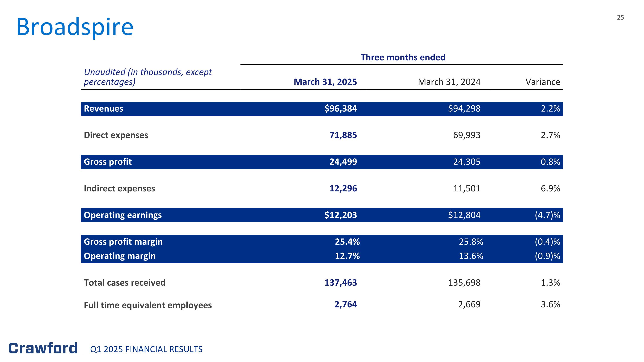Select the Indirect expenses label
This screenshot has height=362, width=644.
click(x=119, y=188)
